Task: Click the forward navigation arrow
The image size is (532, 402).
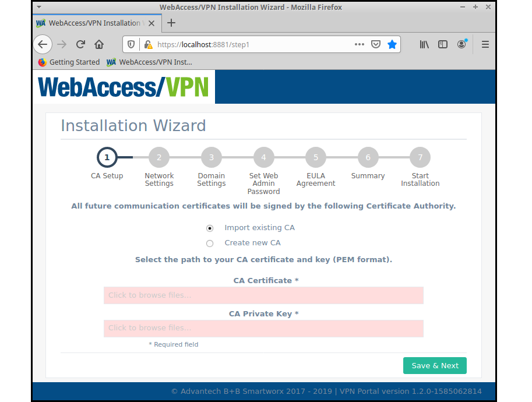Action: click(x=62, y=44)
